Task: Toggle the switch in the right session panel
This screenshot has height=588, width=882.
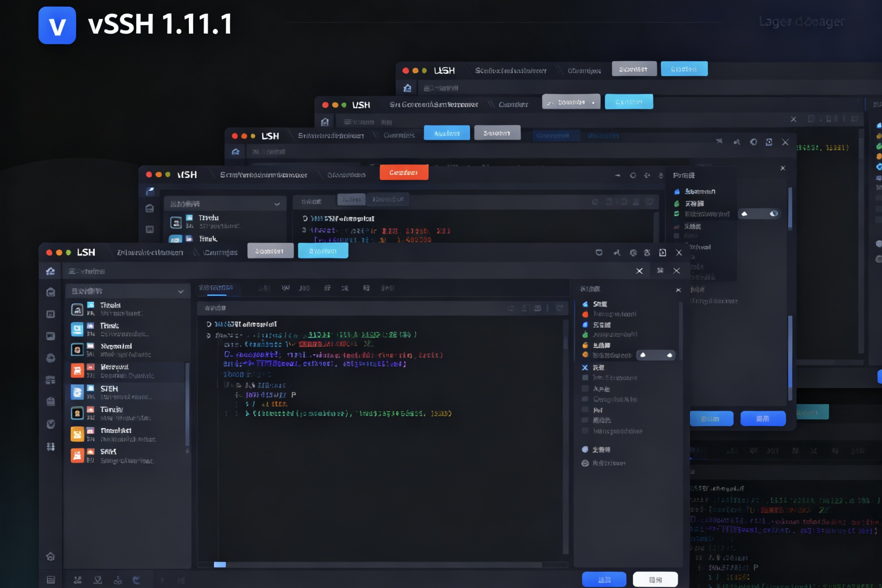Action: (x=656, y=355)
